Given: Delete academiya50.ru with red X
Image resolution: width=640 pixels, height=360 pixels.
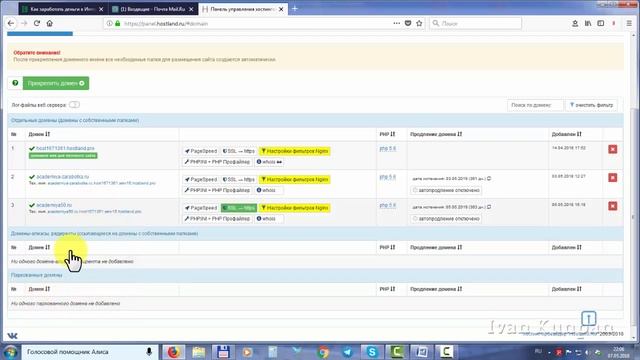Looking at the screenshot, I should point(613,206).
